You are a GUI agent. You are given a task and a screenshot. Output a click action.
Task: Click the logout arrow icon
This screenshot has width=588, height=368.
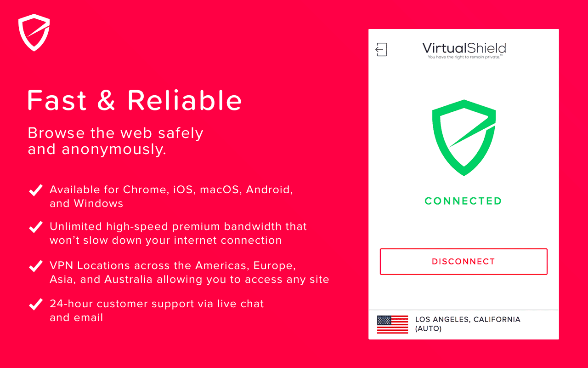(381, 49)
